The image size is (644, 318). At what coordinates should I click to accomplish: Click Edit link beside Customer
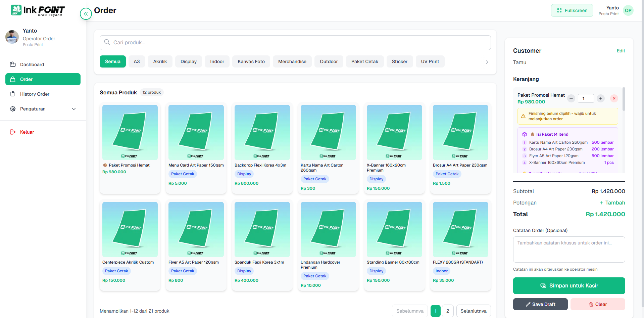pyautogui.click(x=621, y=51)
